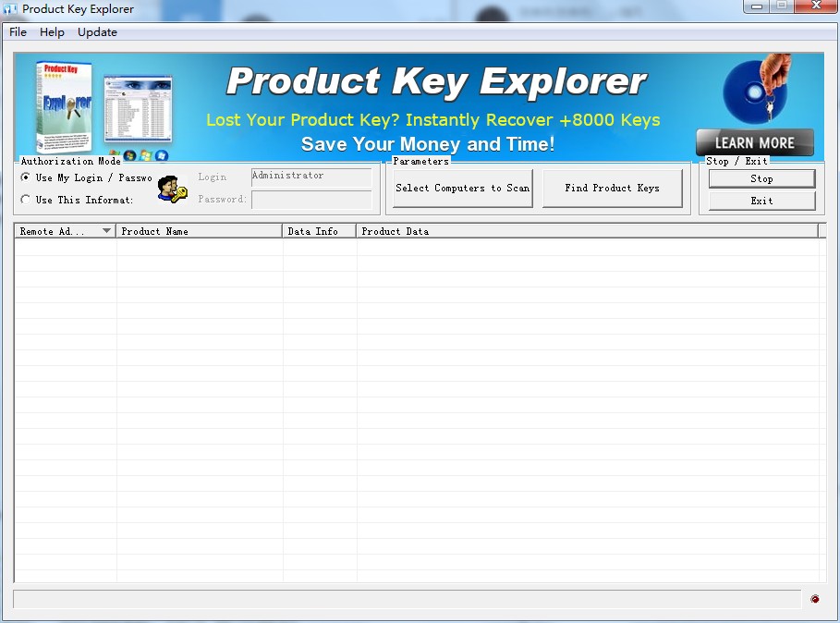
Task: Click the Windows logo icon below the box art
Action: [x=146, y=155]
